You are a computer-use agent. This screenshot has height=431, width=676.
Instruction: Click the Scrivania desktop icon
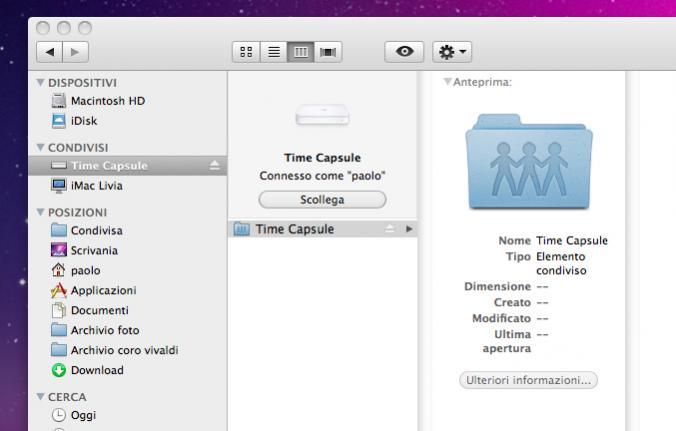[59, 250]
